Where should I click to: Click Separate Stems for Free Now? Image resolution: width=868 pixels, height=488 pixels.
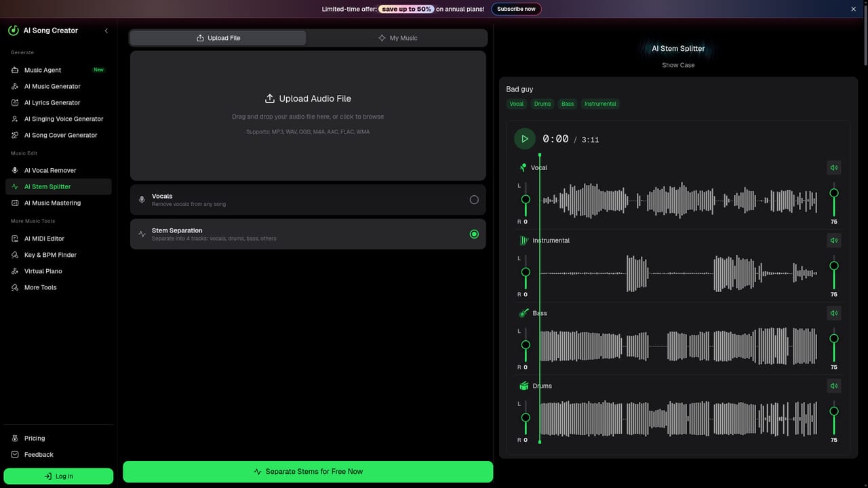pyautogui.click(x=308, y=472)
